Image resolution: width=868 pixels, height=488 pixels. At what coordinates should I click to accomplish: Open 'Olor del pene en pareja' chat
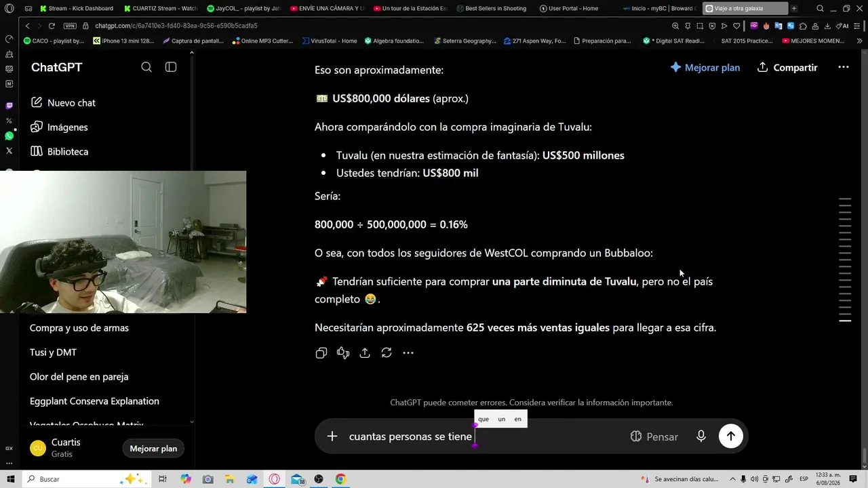[x=79, y=377]
